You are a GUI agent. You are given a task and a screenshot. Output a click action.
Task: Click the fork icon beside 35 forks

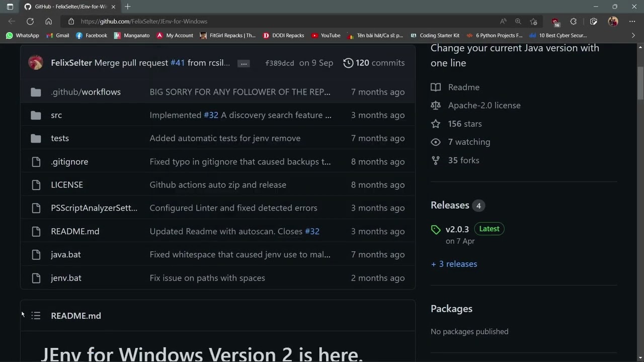coord(436,160)
